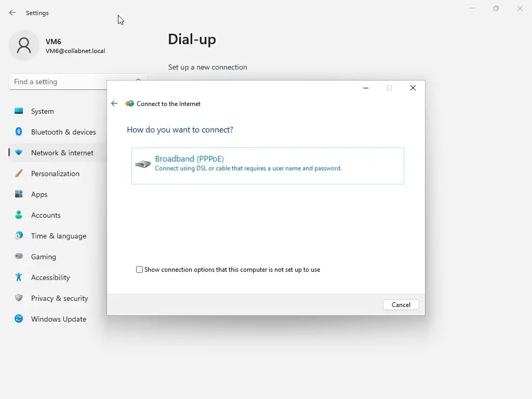The height and width of the screenshot is (399, 532).
Task: Click the Broadband modem icon
Action: [x=143, y=164]
